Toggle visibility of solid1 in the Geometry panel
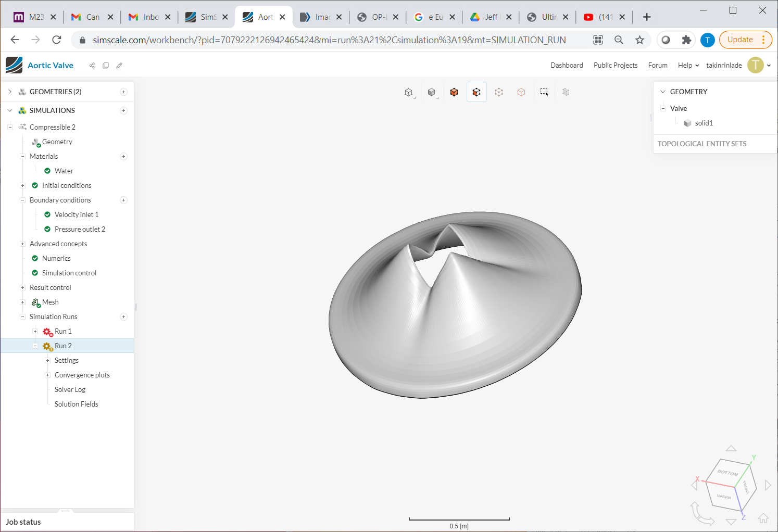778x532 pixels. 688,123
